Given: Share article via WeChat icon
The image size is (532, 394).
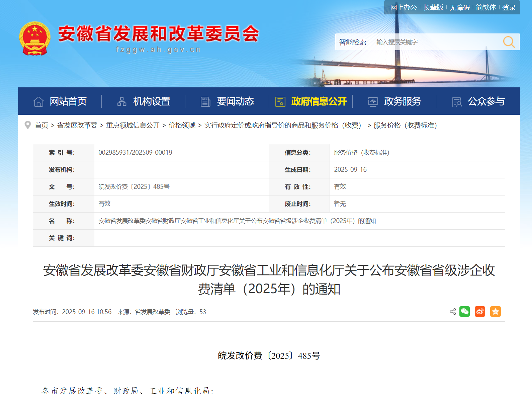Looking at the screenshot, I should coord(464,311).
